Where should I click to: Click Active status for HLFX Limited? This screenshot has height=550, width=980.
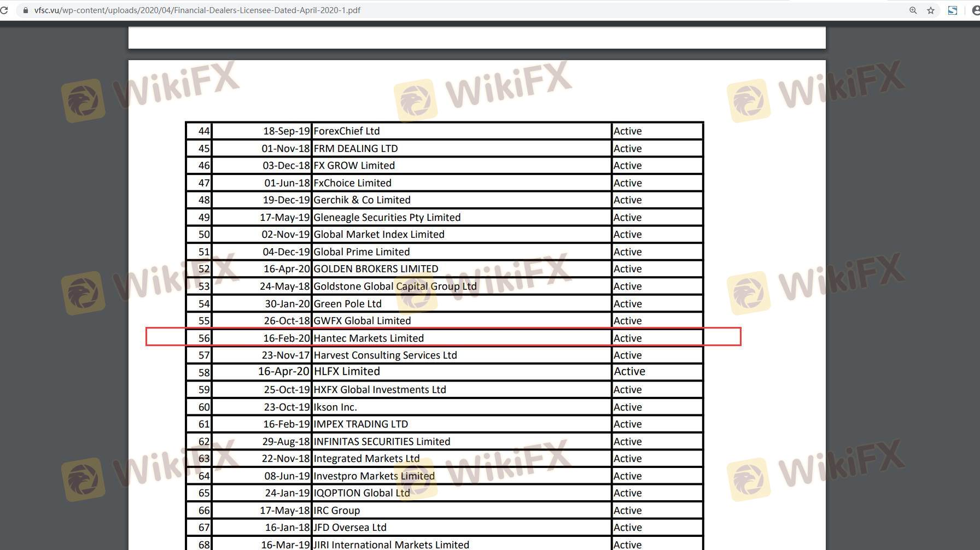point(629,372)
